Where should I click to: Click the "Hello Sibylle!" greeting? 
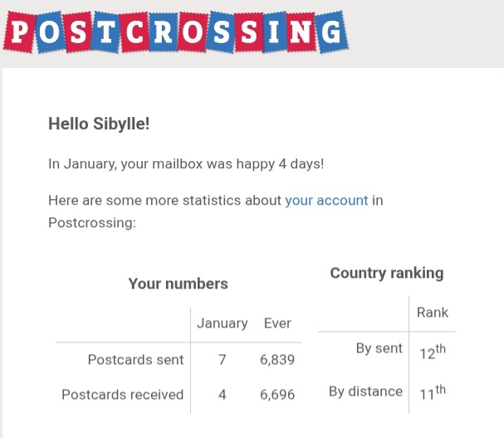(x=99, y=124)
